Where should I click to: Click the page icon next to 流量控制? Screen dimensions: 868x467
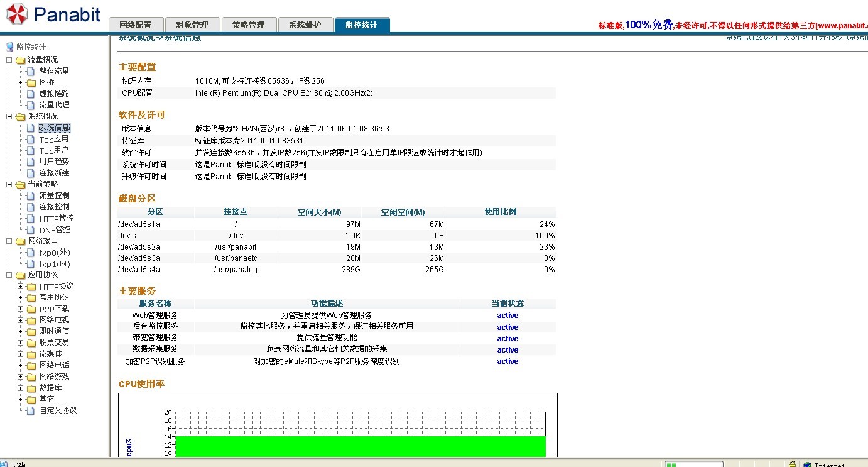tap(31, 195)
